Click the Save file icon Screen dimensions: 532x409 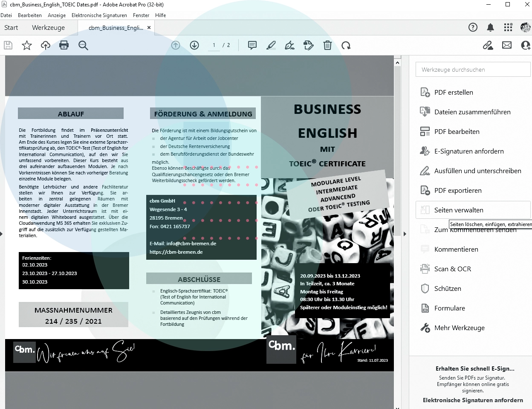point(8,45)
